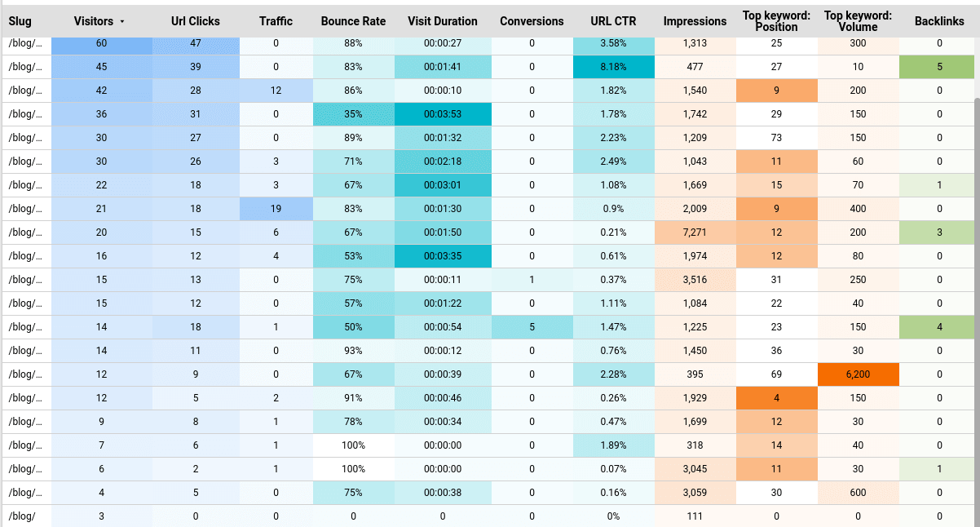Click the 00:03:53 visit duration cell
The image size is (980, 527).
click(x=443, y=114)
